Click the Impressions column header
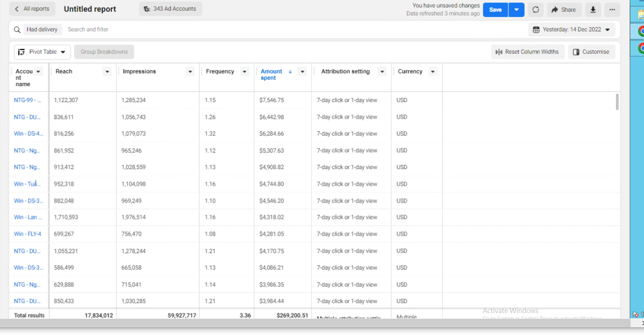 (139, 71)
